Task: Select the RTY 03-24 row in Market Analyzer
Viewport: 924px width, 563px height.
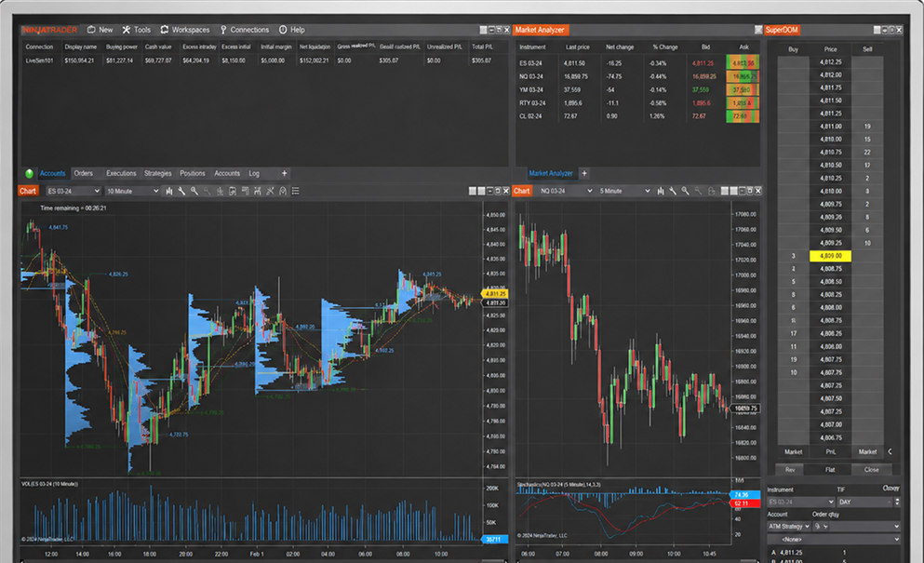Action: 637,103
